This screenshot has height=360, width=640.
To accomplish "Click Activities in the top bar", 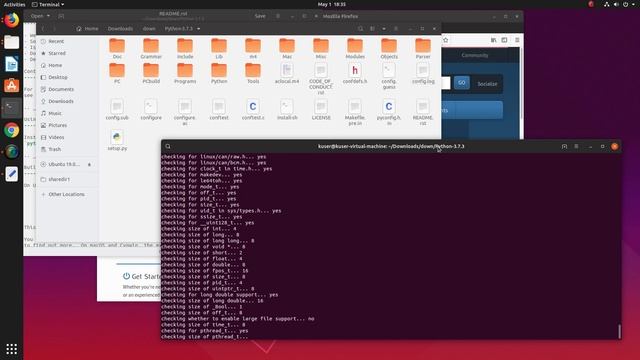I will (x=14, y=4).
